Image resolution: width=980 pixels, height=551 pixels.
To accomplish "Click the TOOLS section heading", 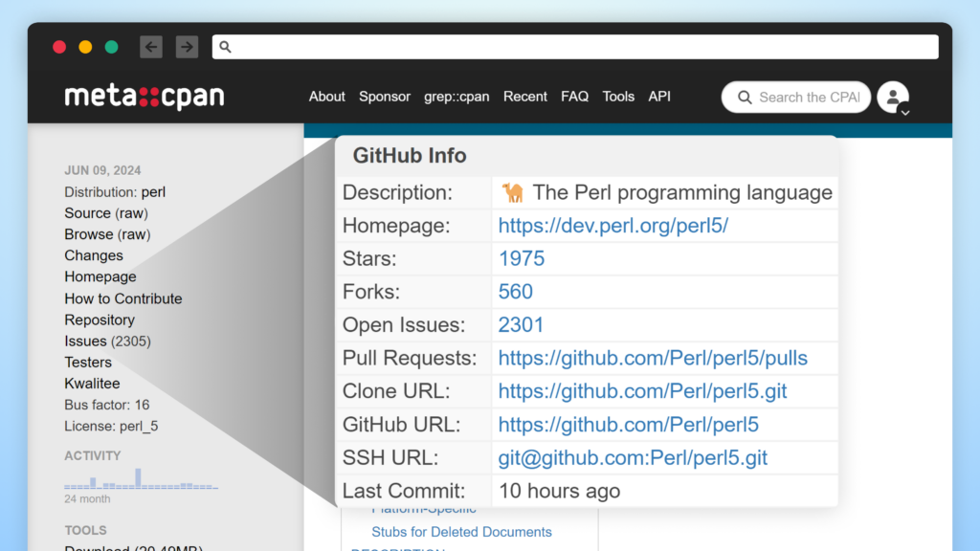I will (85, 530).
